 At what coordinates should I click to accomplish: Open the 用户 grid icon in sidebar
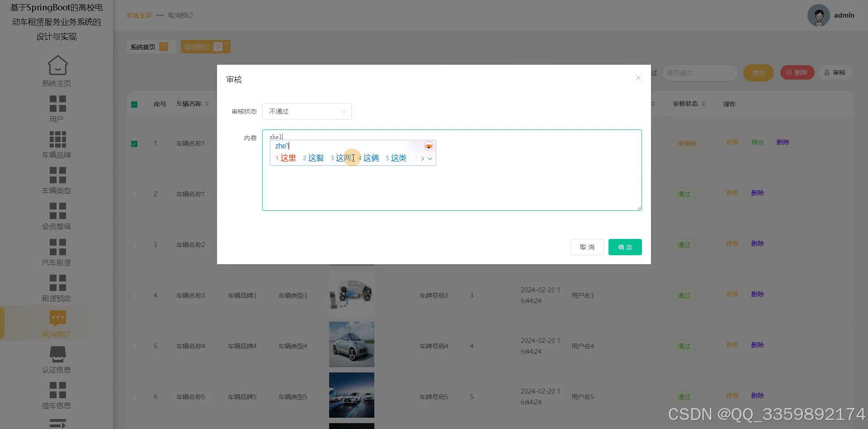57,104
